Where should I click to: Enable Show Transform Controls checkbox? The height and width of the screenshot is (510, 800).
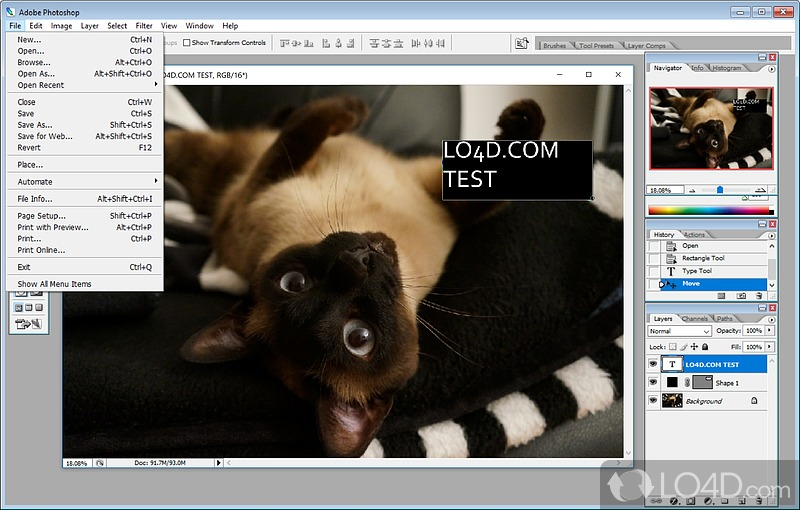pos(187,43)
